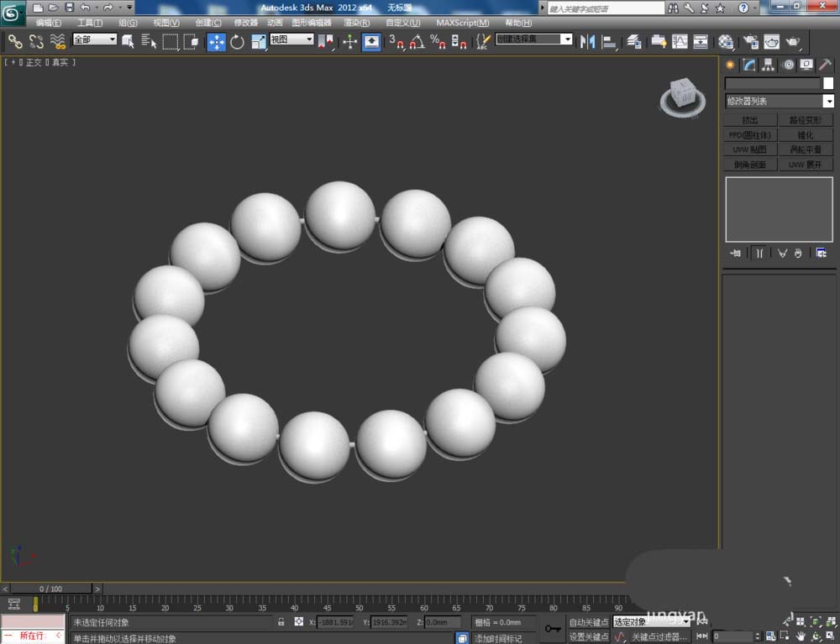The height and width of the screenshot is (644, 840).
Task: Open the Mirror tool
Action: [588, 41]
